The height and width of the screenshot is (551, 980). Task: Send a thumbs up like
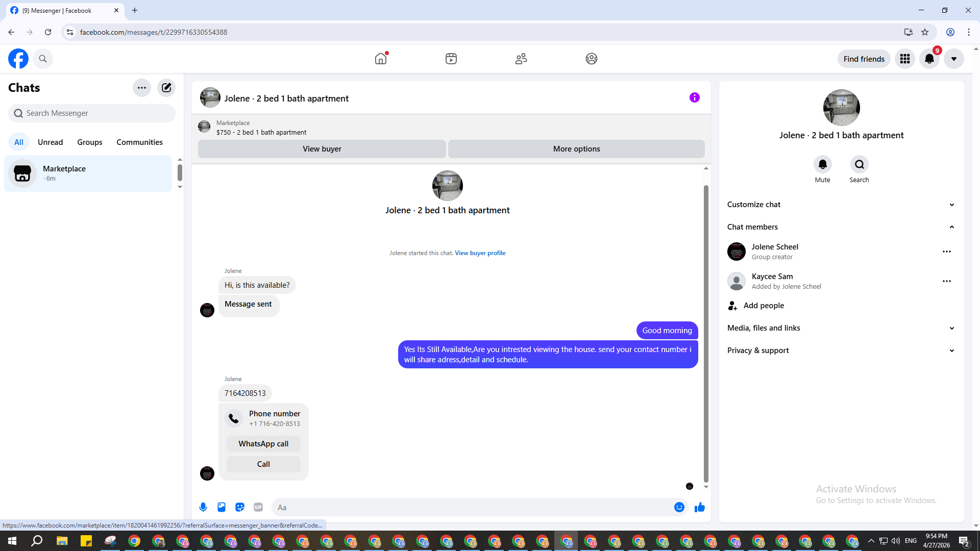tap(699, 507)
